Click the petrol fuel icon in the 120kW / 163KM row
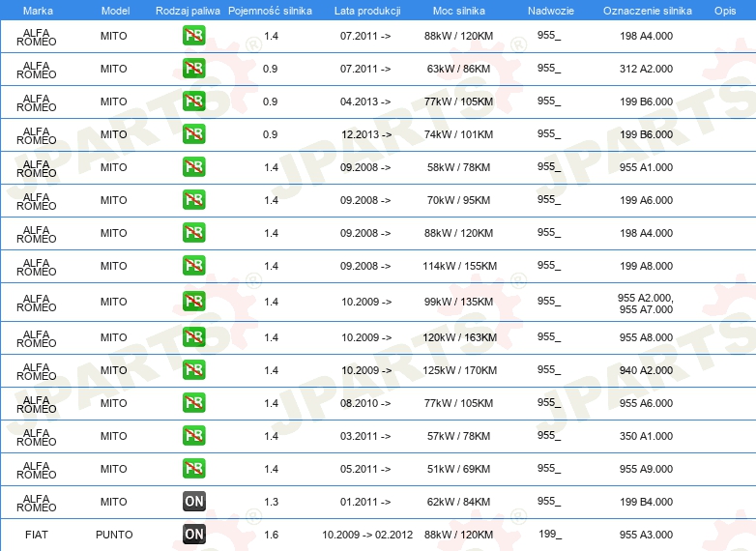756x551 pixels. pos(193,337)
